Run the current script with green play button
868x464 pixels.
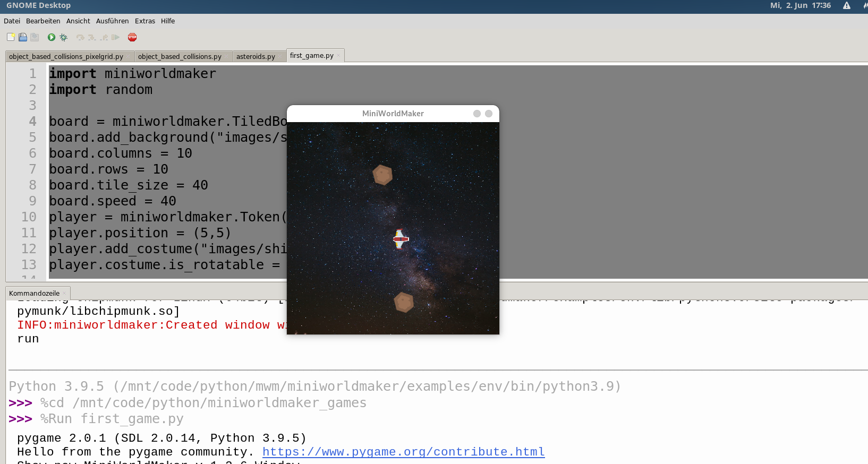tap(52, 37)
